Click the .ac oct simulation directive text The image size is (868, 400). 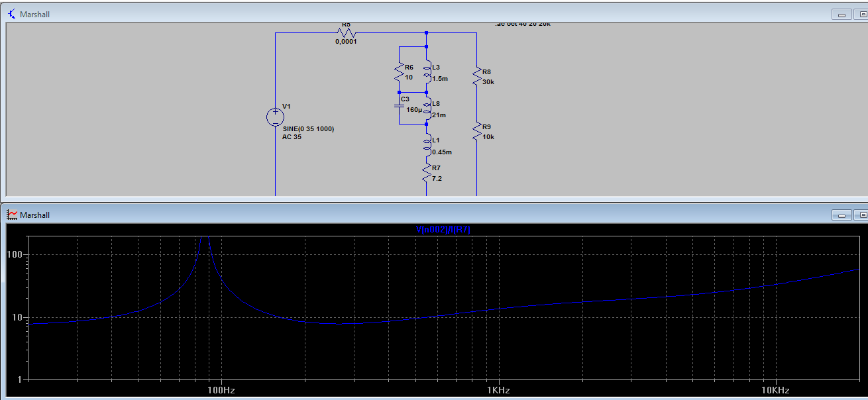tap(522, 25)
